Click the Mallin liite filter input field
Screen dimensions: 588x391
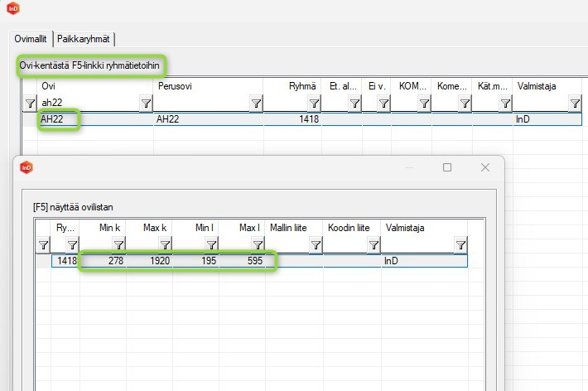[287, 245]
